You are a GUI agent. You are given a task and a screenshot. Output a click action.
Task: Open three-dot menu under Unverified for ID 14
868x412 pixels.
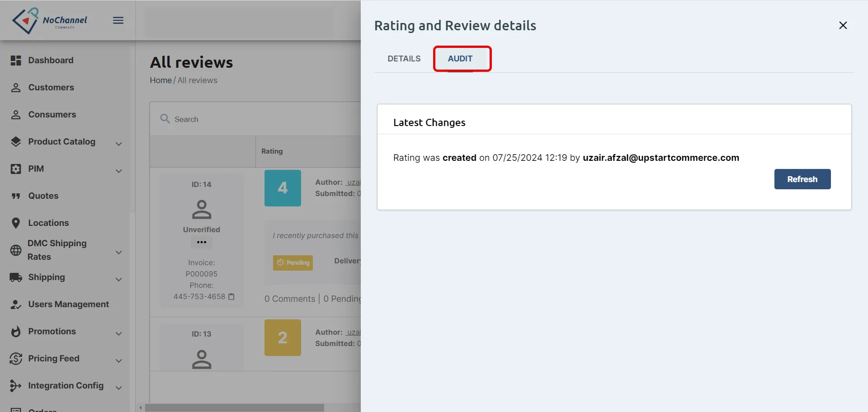pyautogui.click(x=202, y=242)
